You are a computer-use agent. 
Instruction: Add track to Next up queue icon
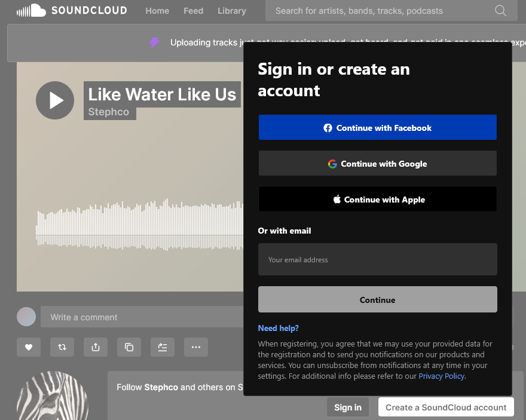(x=163, y=347)
